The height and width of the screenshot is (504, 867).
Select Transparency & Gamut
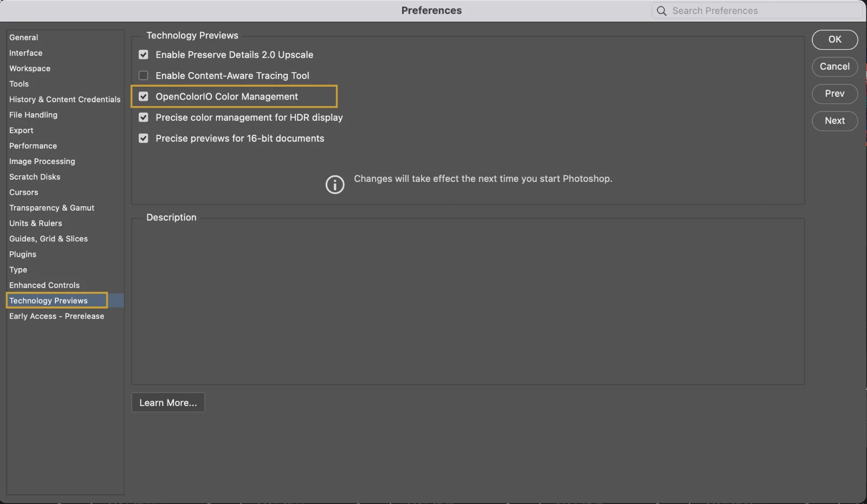52,208
